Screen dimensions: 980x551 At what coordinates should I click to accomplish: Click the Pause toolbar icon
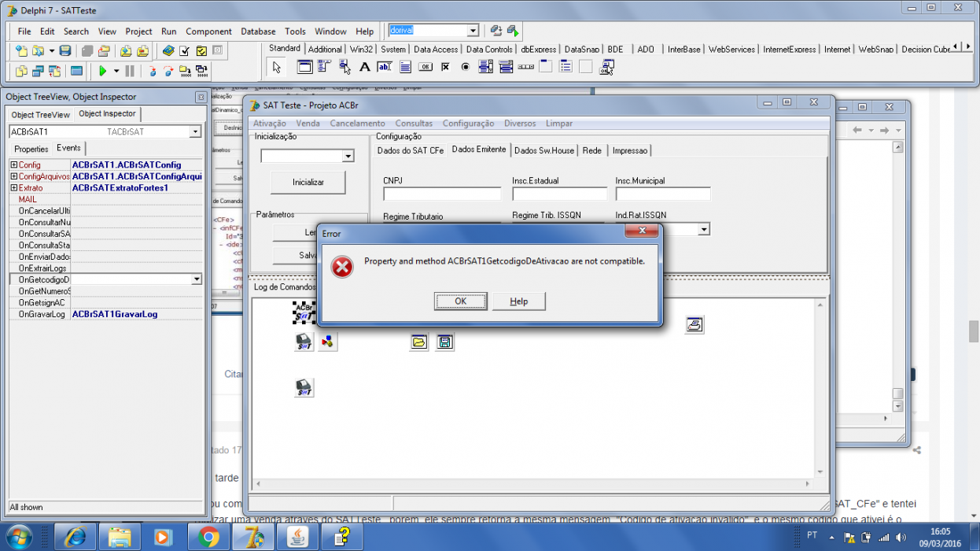(130, 71)
